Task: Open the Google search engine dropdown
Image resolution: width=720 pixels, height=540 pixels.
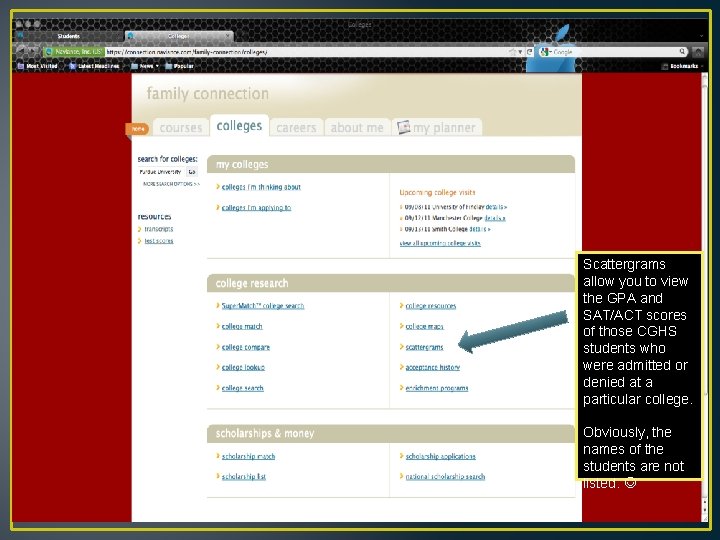Action: click(x=546, y=52)
